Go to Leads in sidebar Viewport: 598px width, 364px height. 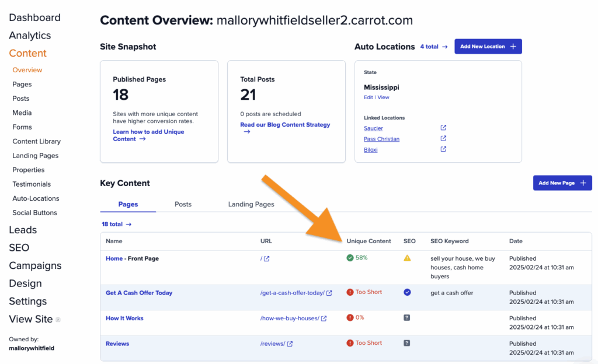pyautogui.click(x=23, y=230)
